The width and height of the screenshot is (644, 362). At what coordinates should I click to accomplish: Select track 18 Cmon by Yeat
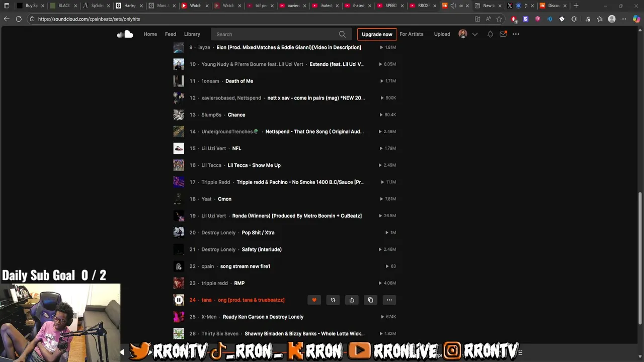224,199
